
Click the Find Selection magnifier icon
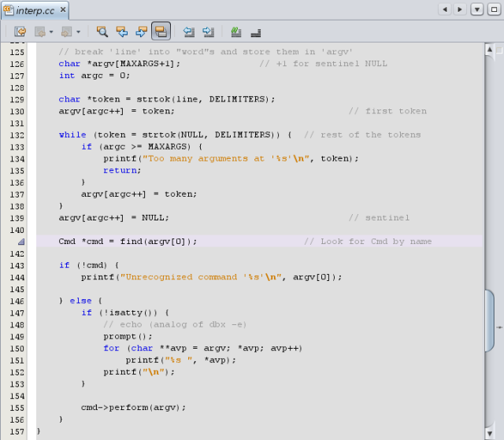pyautogui.click(x=102, y=31)
